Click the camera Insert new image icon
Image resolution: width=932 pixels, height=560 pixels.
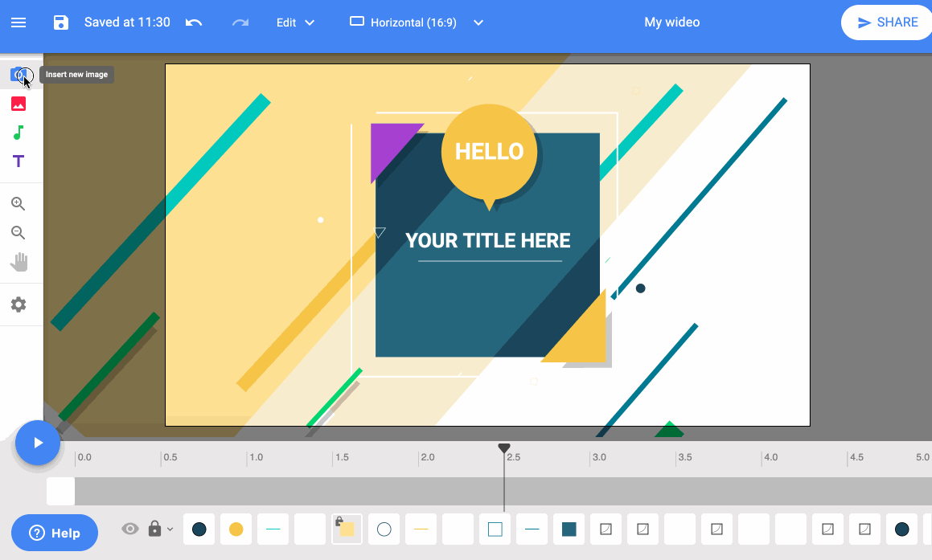tap(18, 75)
